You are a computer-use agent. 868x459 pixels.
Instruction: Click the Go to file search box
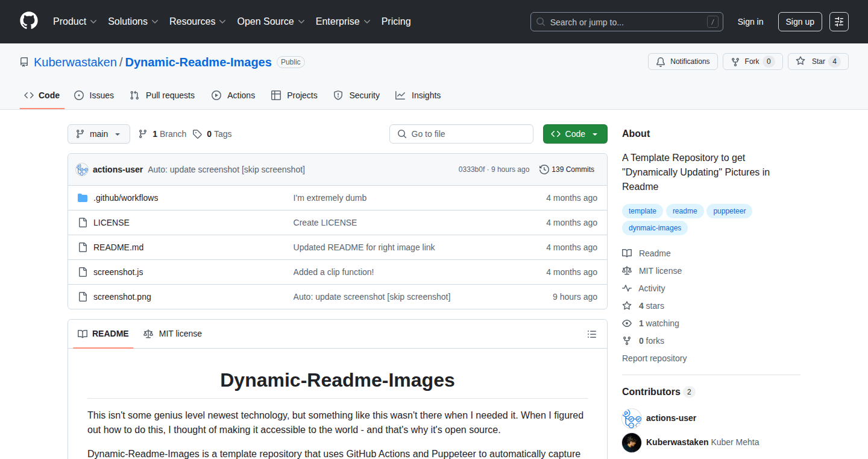461,134
